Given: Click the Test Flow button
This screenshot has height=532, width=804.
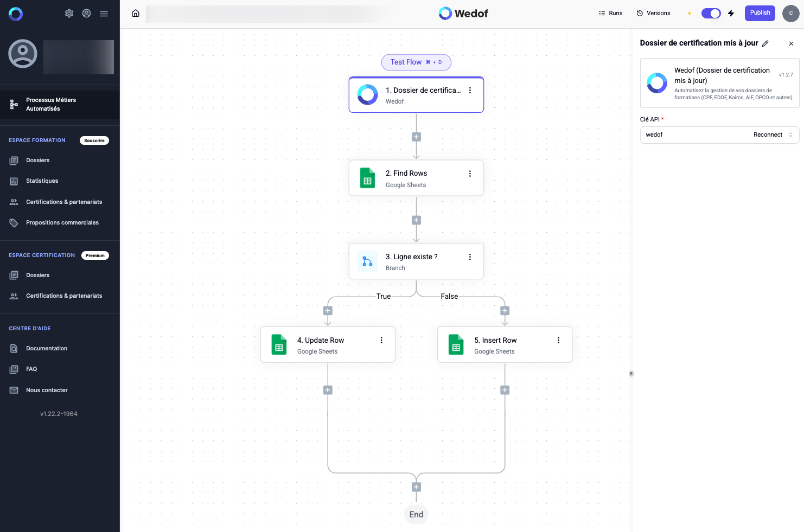Looking at the screenshot, I should (416, 62).
